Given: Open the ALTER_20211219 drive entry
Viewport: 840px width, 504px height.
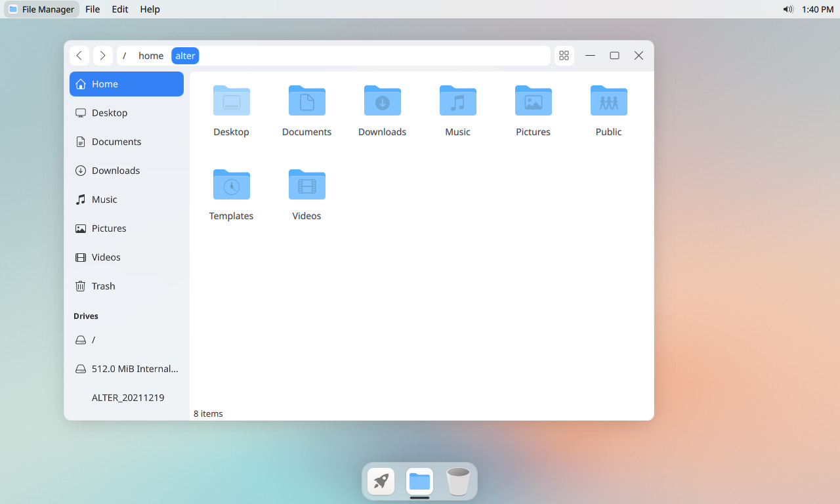Looking at the screenshot, I should [x=127, y=398].
